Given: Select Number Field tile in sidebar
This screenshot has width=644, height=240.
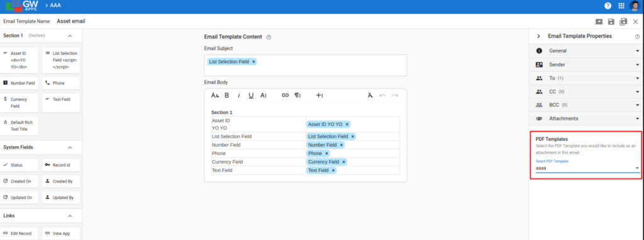Looking at the screenshot, I should 19,83.
